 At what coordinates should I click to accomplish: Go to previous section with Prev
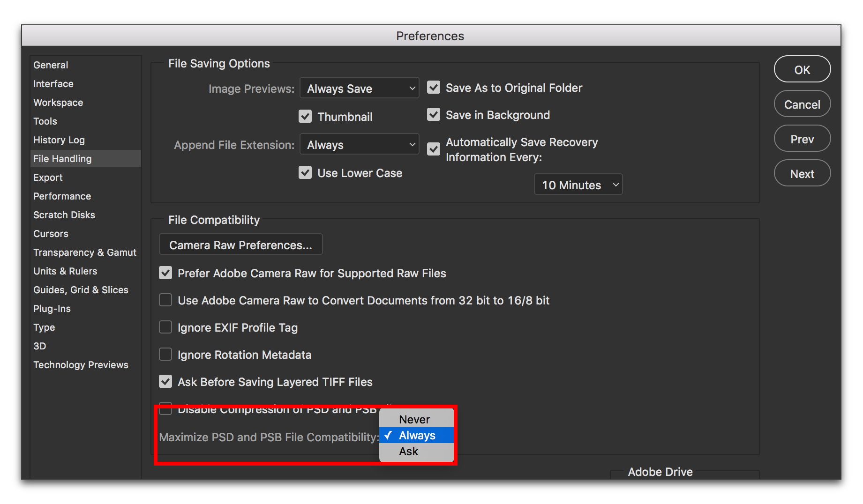point(802,139)
